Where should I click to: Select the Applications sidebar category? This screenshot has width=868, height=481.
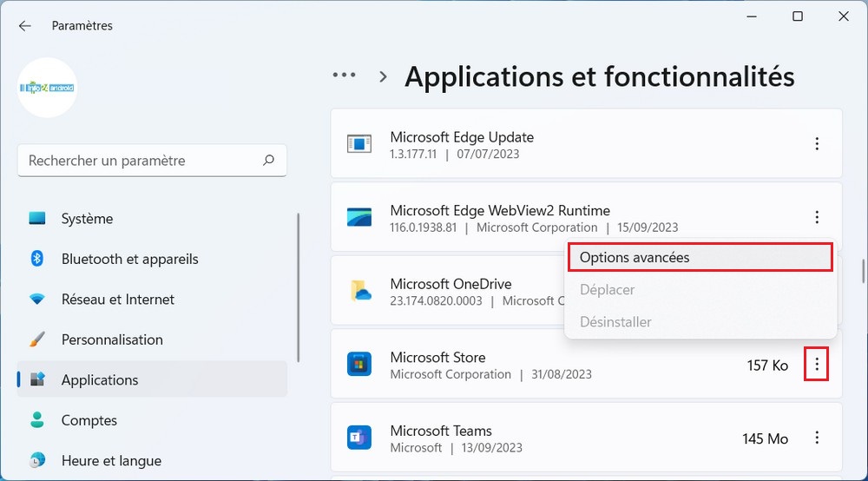tap(152, 379)
